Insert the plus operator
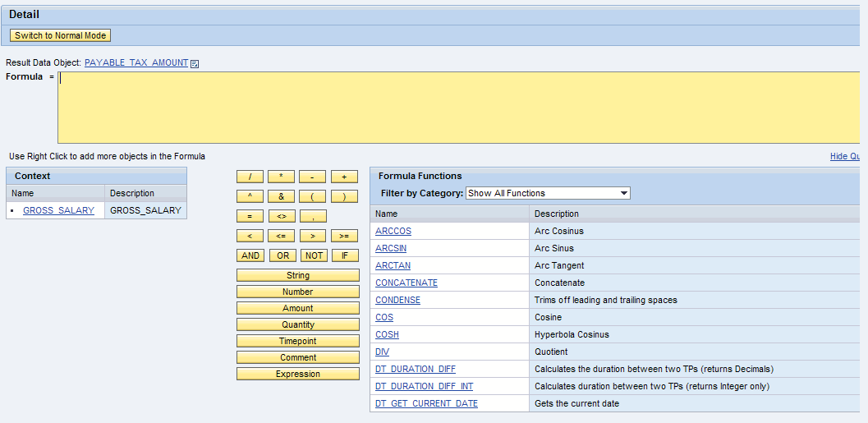This screenshot has width=868, height=423. [x=344, y=177]
